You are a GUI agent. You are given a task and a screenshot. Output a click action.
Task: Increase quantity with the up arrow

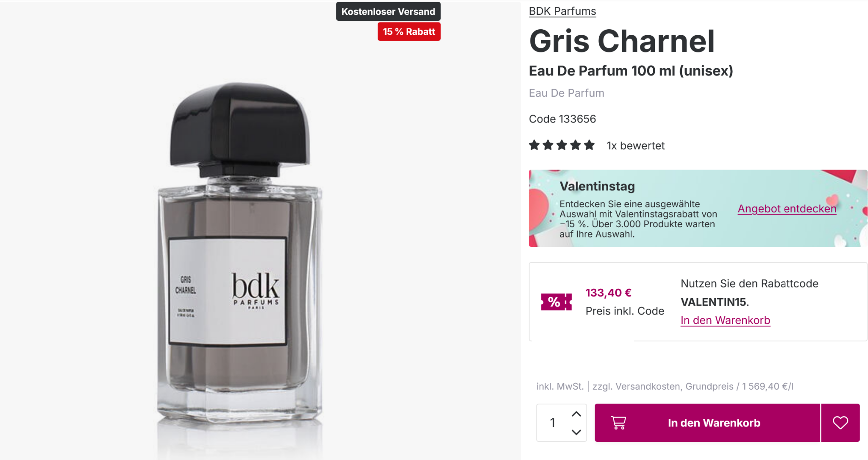[x=576, y=414]
